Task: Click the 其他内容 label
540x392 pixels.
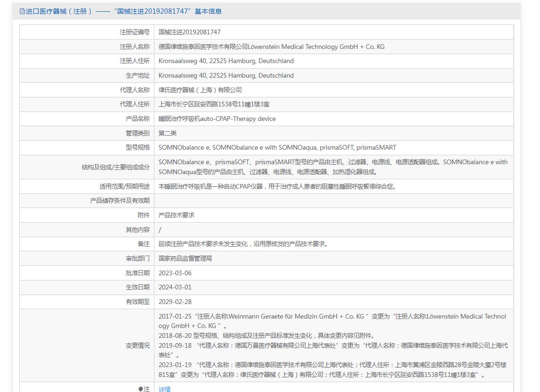Action: click(x=138, y=230)
